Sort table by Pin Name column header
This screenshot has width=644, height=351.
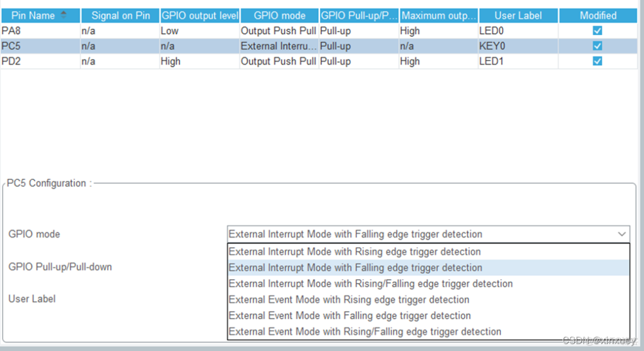[x=40, y=16]
